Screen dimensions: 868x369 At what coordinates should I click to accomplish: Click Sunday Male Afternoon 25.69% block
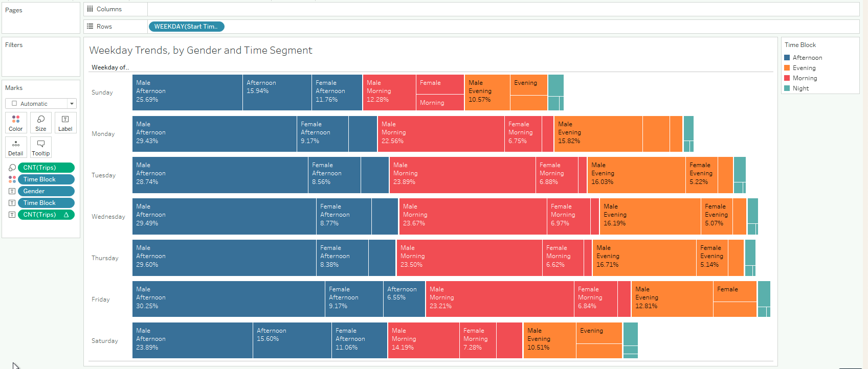click(x=187, y=93)
